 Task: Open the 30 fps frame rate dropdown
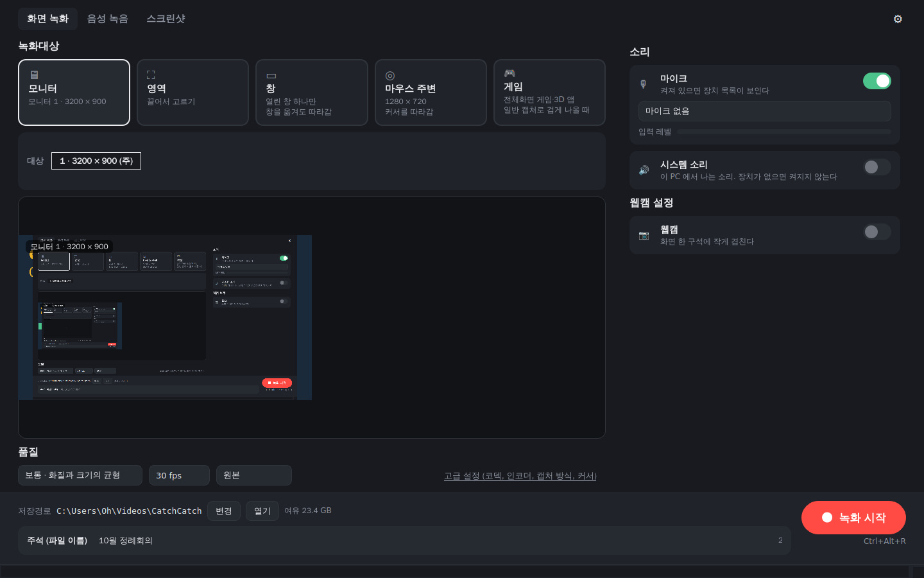[x=179, y=475]
